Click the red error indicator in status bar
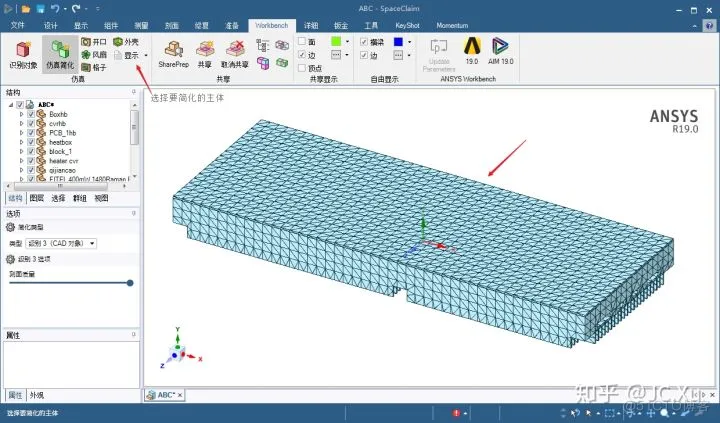 pos(456,413)
